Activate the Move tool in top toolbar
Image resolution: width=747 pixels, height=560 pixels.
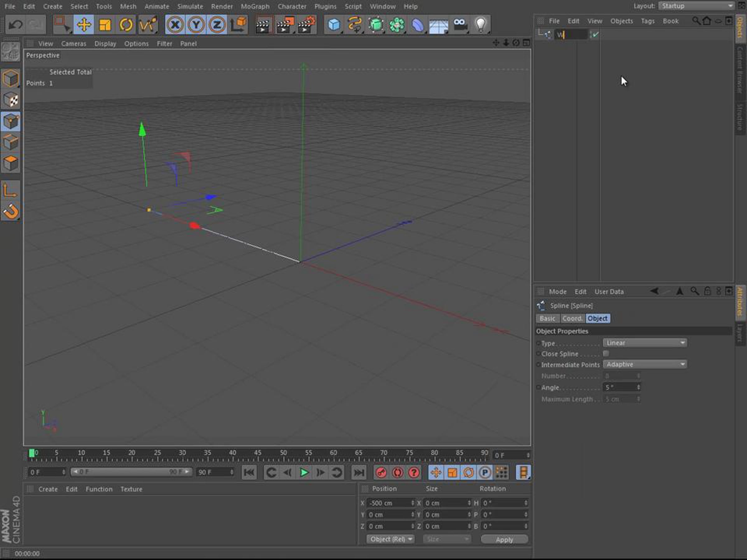tap(83, 25)
